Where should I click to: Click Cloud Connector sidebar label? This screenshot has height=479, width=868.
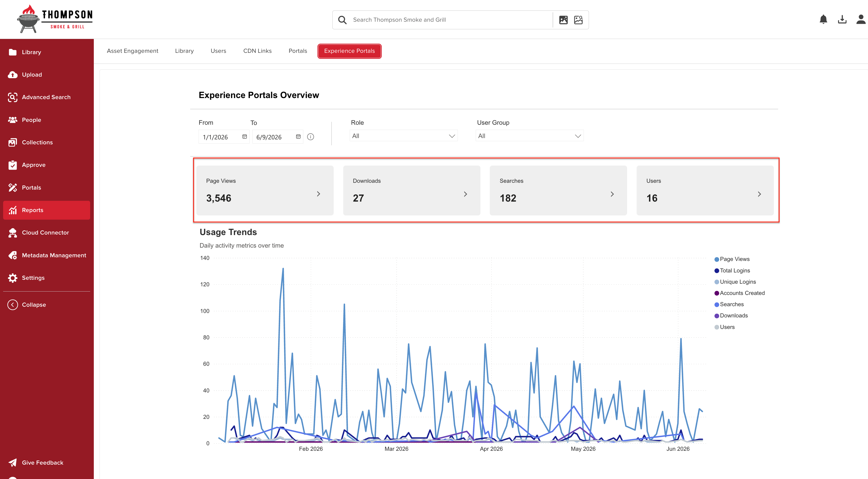[x=45, y=233]
